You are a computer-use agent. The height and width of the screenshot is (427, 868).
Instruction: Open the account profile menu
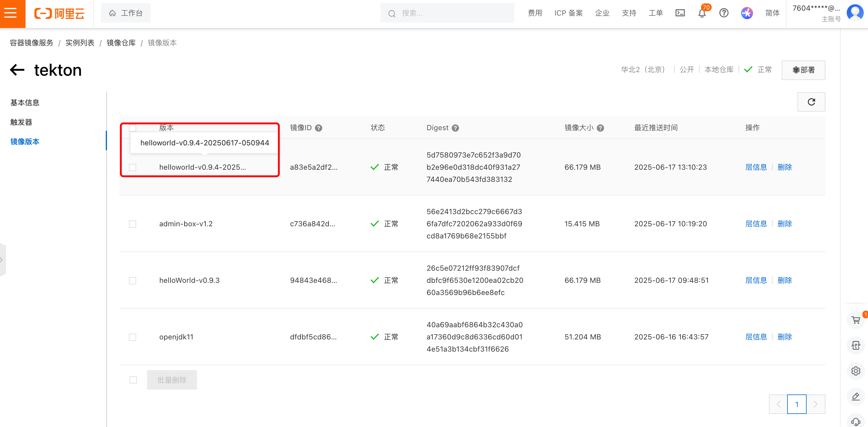[855, 13]
